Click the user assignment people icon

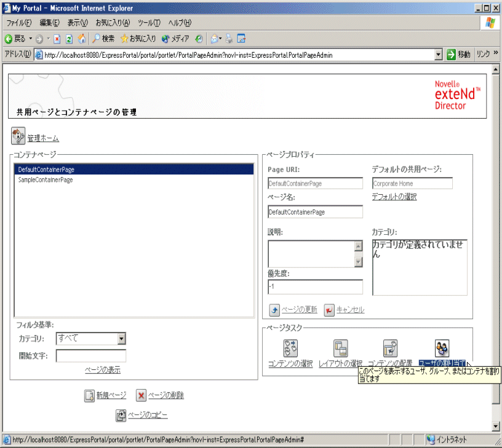(442, 348)
